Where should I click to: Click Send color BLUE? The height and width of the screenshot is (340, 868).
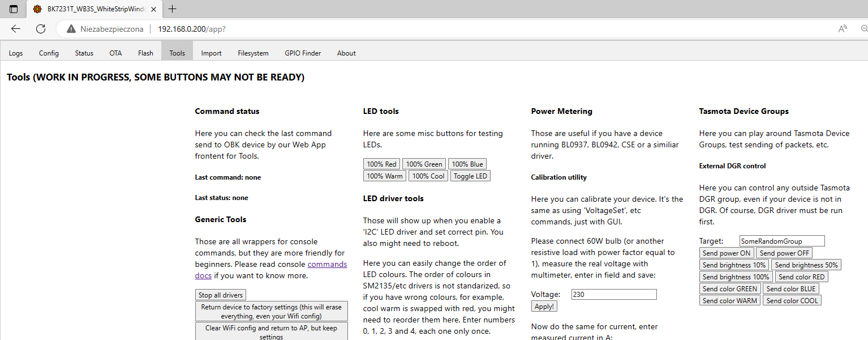tap(791, 288)
